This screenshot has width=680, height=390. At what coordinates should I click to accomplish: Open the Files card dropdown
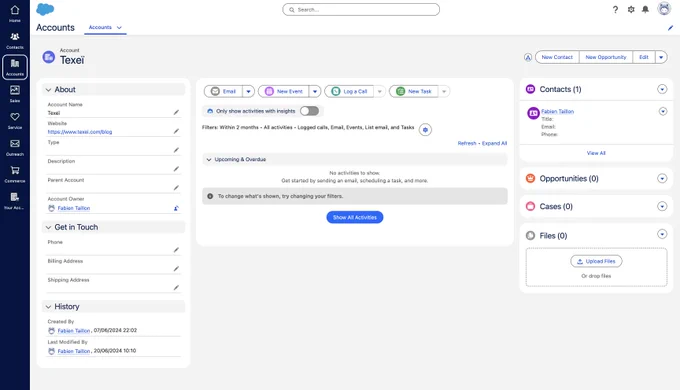pos(662,234)
